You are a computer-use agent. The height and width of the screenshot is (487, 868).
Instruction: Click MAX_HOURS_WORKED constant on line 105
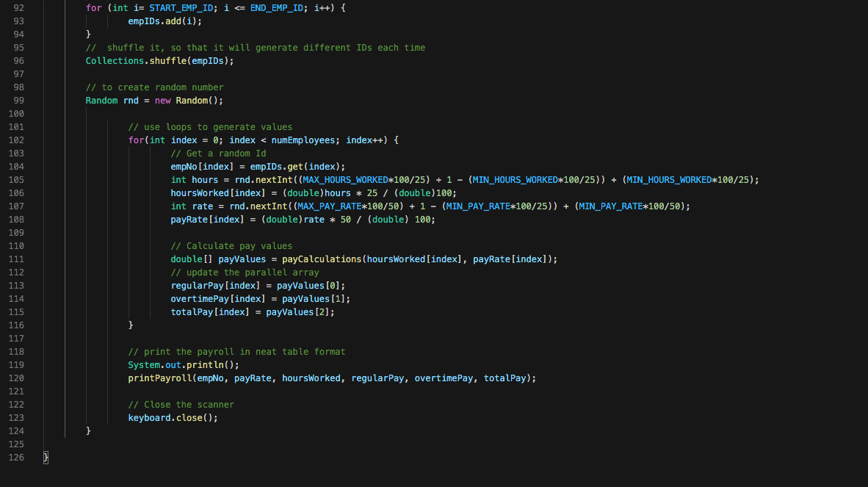click(345, 180)
